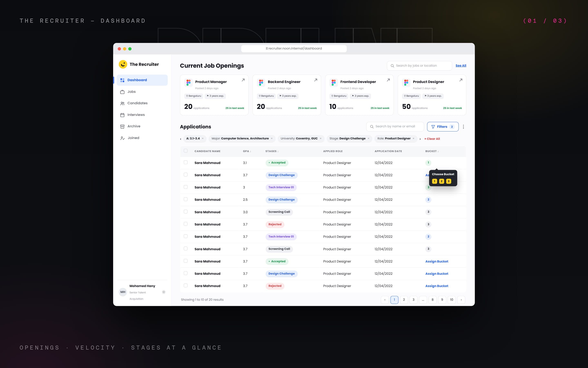Viewport: 588px width, 368px height.
Task: Check the row with GPA 3.0 Screening Call
Action: [186, 212]
